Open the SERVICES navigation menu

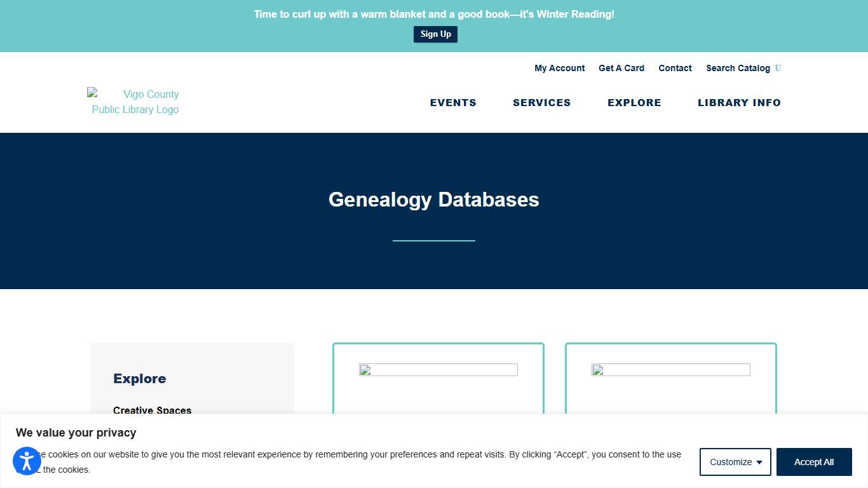[541, 102]
